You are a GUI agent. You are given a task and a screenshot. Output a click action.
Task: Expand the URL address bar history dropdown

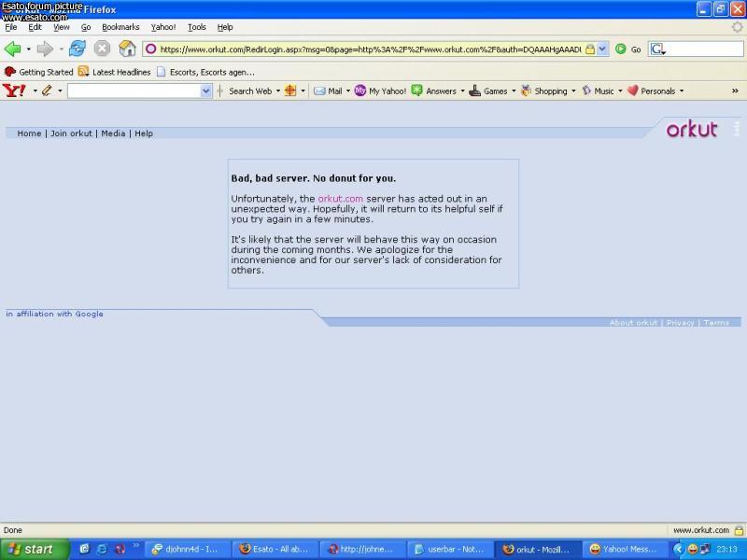pyautogui.click(x=602, y=49)
